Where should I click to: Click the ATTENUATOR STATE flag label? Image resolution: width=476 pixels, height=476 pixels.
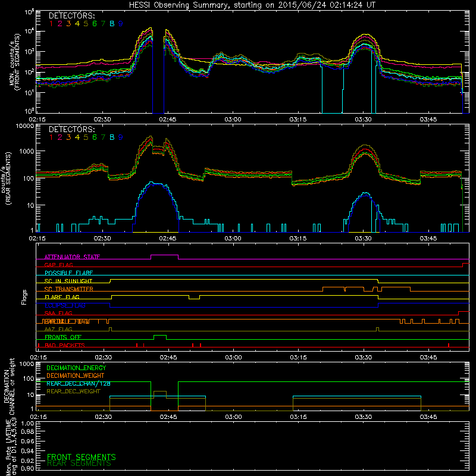click(x=72, y=257)
